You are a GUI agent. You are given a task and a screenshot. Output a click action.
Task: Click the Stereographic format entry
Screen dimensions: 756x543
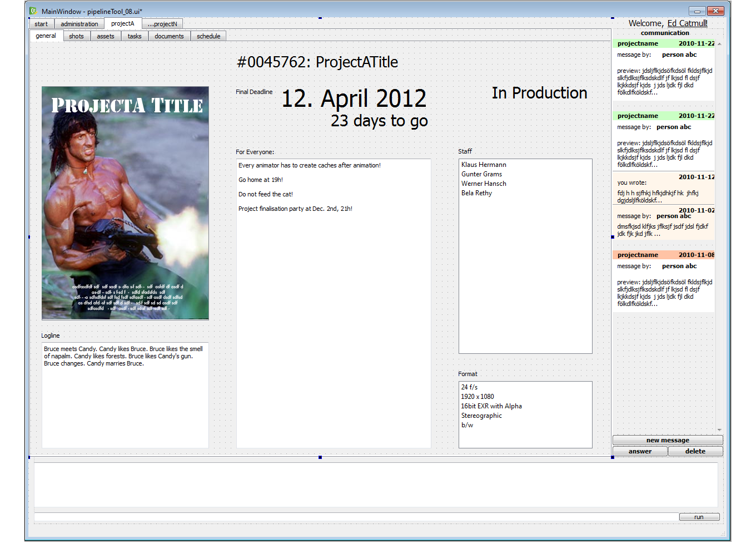coord(481,416)
